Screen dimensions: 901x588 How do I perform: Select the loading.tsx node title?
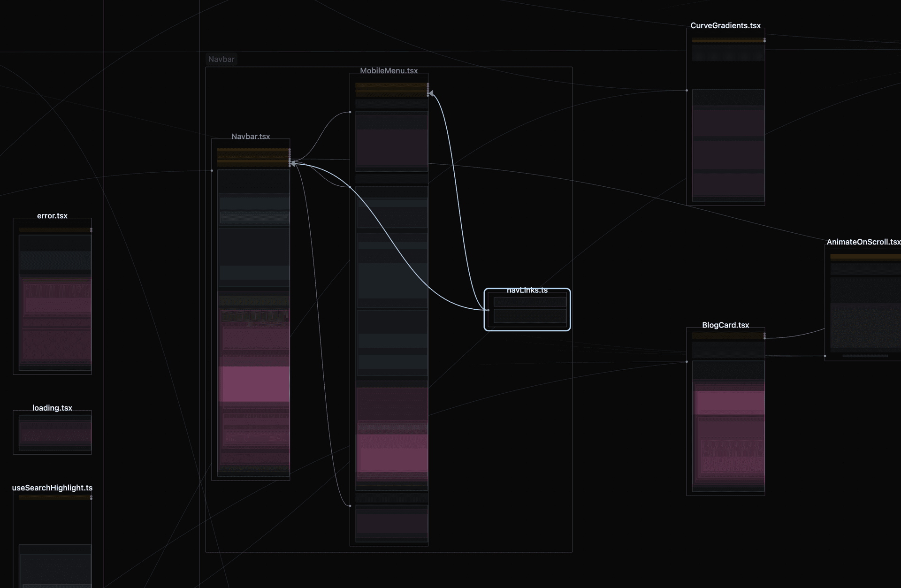coord(52,408)
